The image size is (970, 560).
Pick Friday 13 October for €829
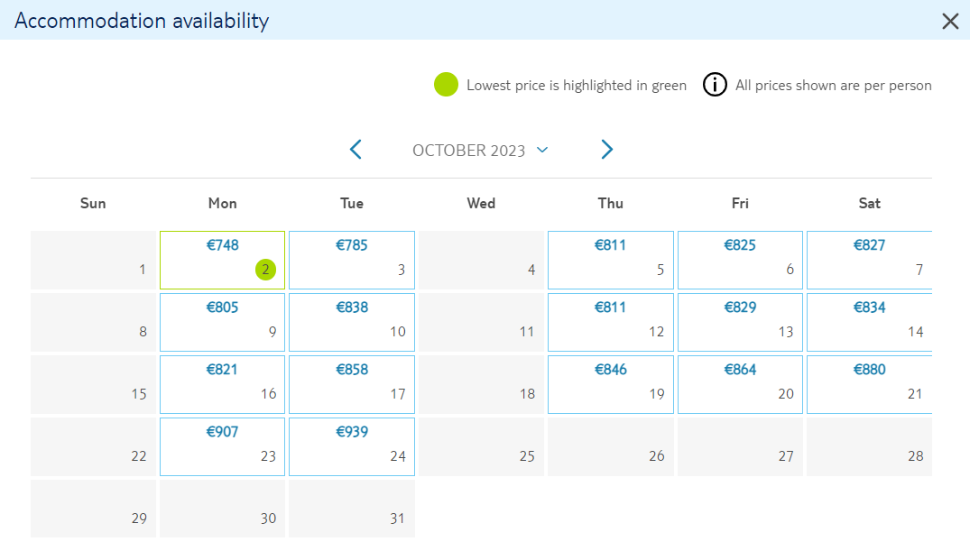click(740, 323)
